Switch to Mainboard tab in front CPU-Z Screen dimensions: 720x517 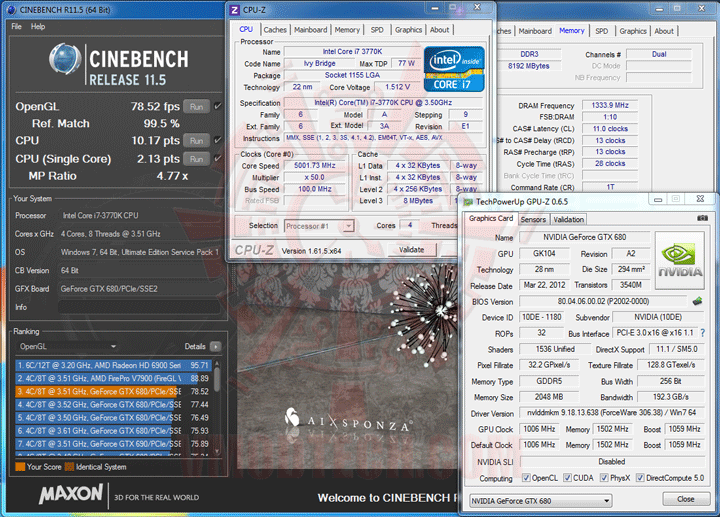[310, 30]
